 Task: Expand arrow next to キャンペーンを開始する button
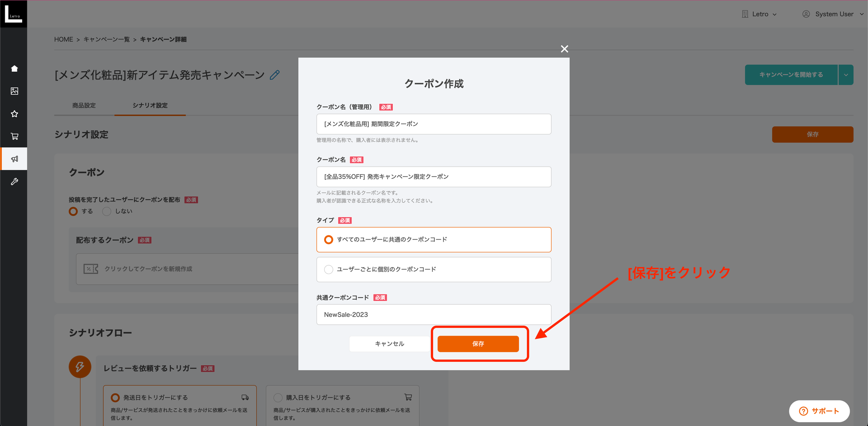tap(845, 75)
